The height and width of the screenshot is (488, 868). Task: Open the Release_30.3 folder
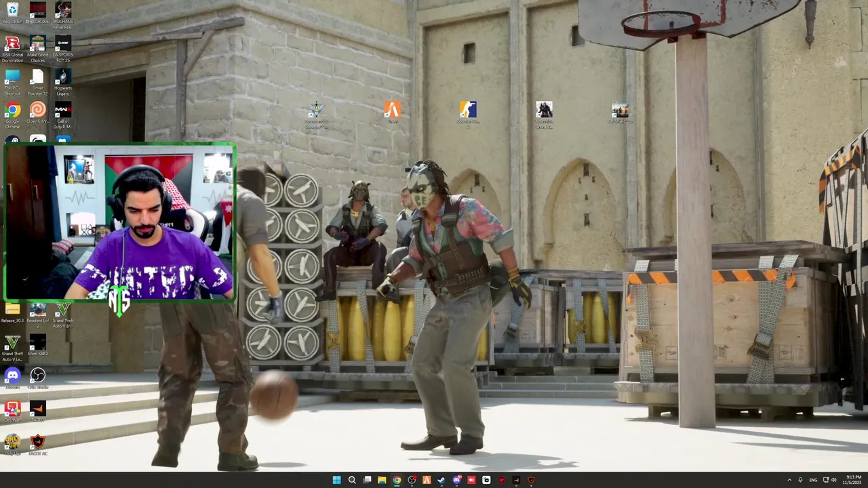(x=12, y=312)
